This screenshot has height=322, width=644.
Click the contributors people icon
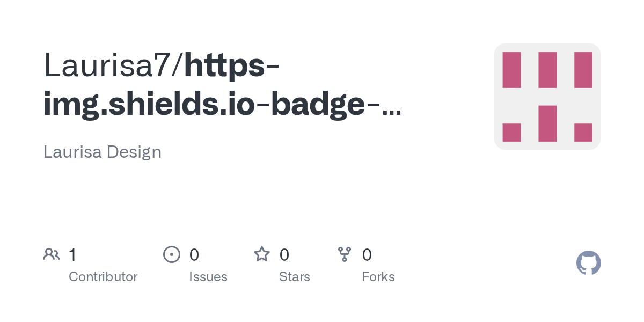pos(52,254)
